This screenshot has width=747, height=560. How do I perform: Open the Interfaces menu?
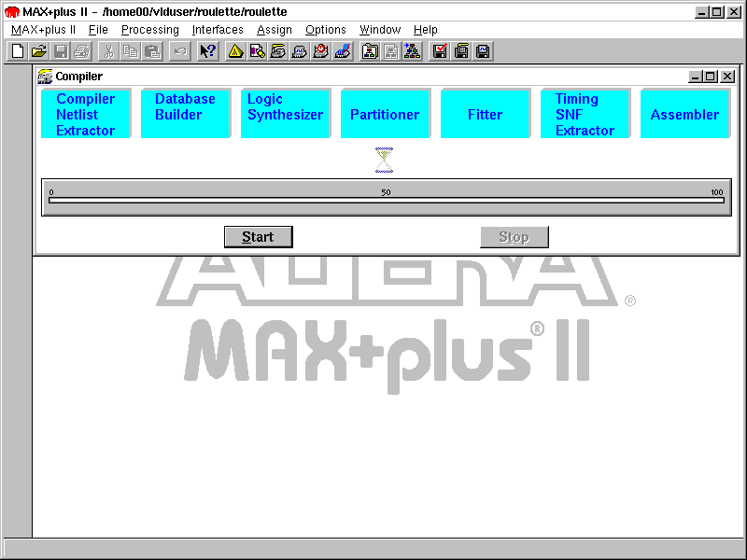click(218, 30)
